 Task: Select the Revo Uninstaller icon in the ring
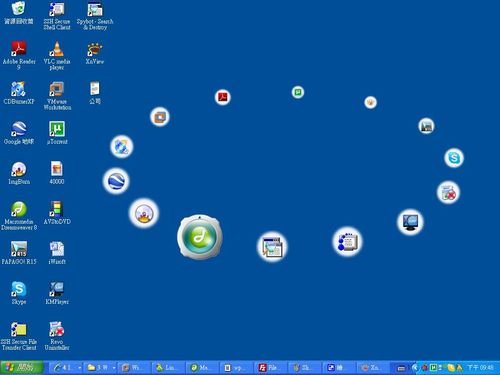448,192
